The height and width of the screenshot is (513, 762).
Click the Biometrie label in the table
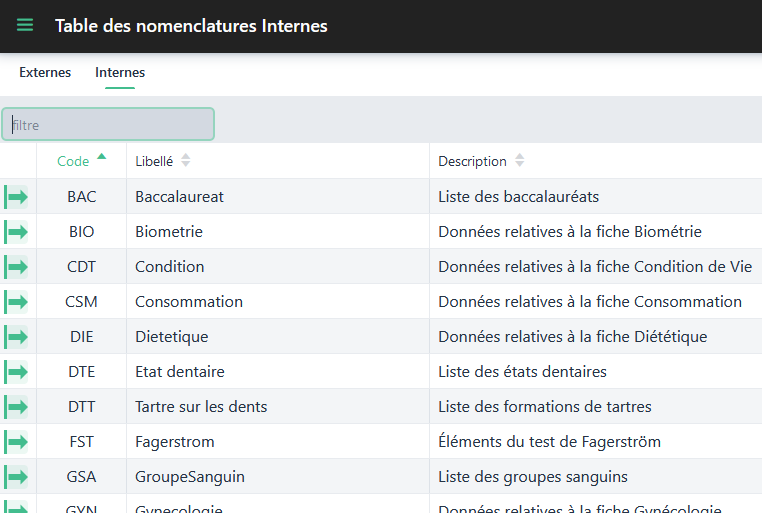169,232
